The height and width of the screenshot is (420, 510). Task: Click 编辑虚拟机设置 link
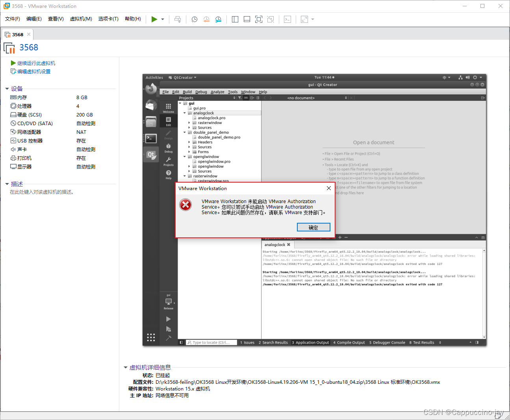click(x=34, y=72)
